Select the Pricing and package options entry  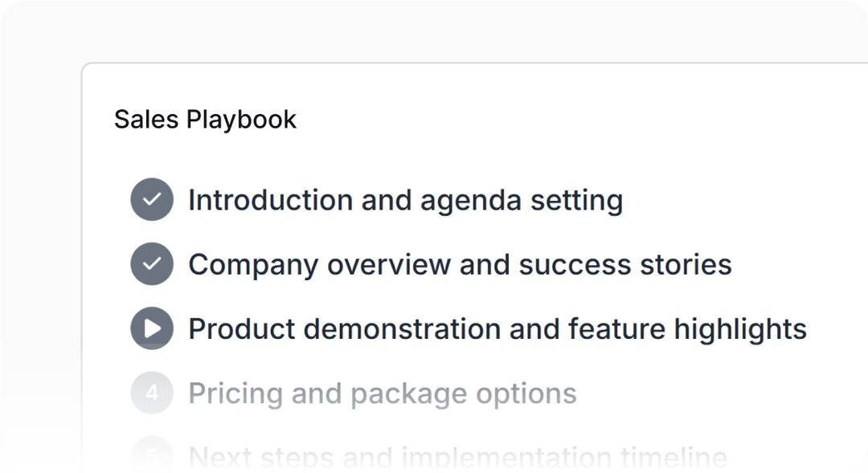(x=382, y=393)
